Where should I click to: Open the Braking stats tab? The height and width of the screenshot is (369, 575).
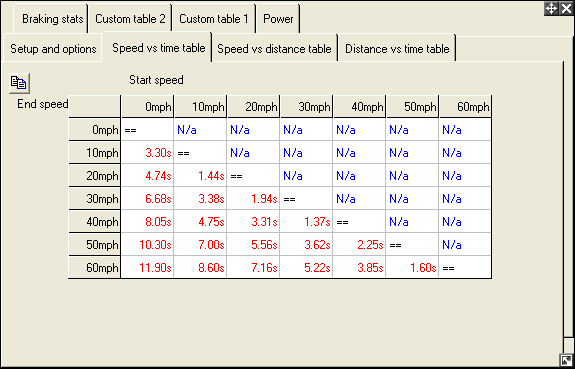[51, 19]
